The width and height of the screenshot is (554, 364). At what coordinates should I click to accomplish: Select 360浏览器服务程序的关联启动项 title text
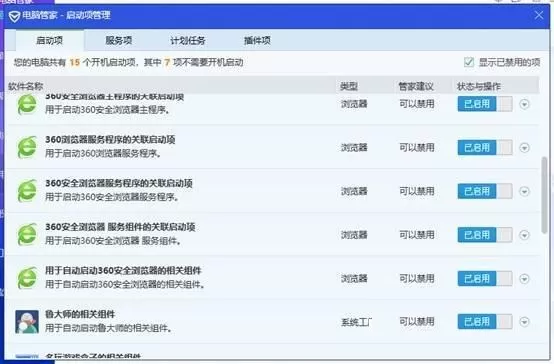click(x=110, y=140)
